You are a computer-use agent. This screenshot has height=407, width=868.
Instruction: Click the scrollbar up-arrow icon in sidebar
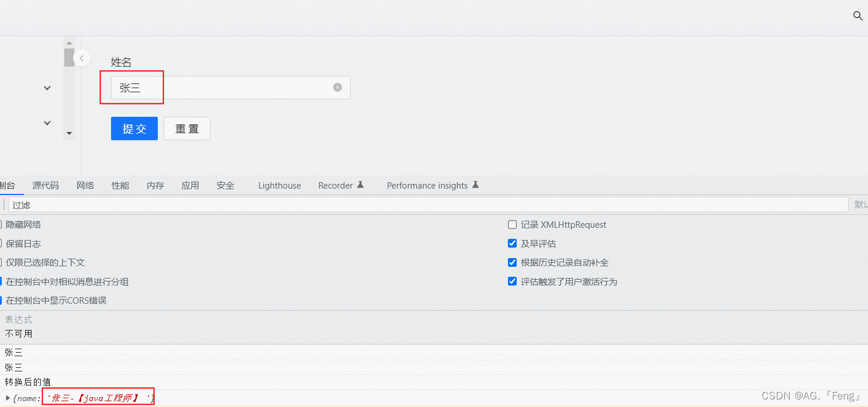pos(69,42)
